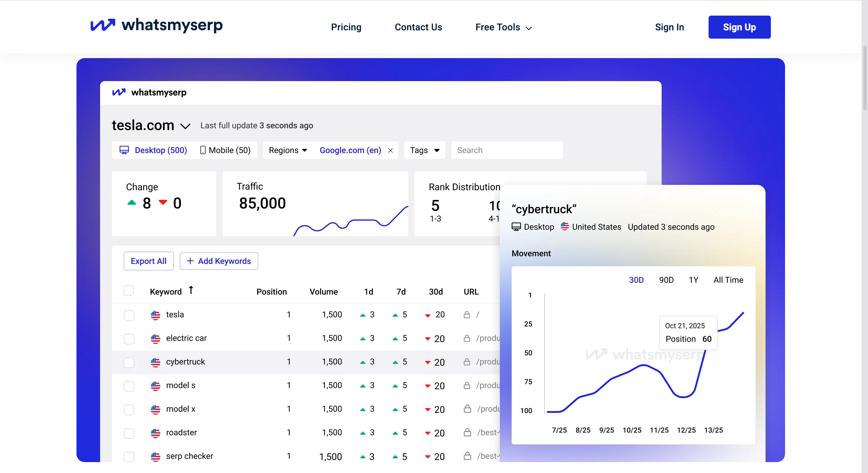Click the sort arrow next to the Keyword header
Screen dimensions: 868x473
[191, 290]
